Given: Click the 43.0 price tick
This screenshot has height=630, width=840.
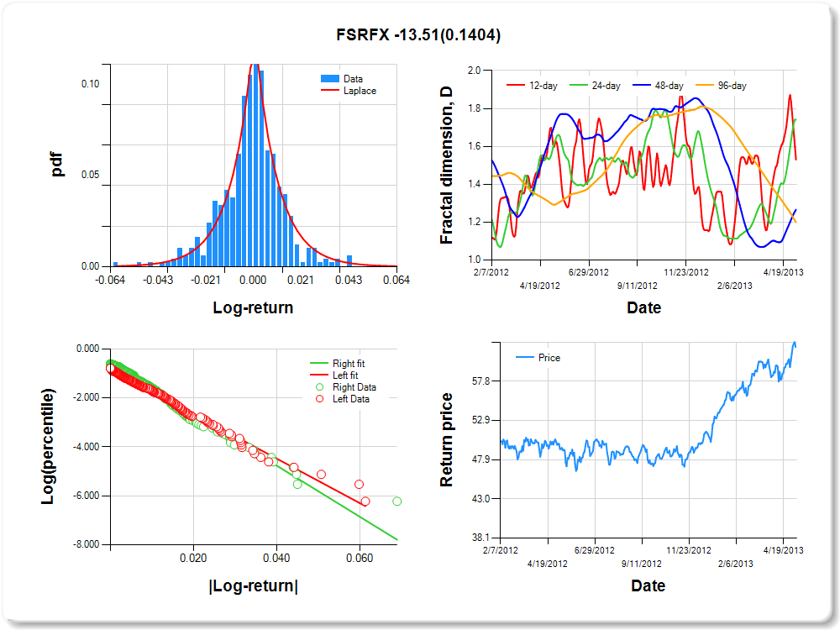Looking at the screenshot, I should (481, 499).
